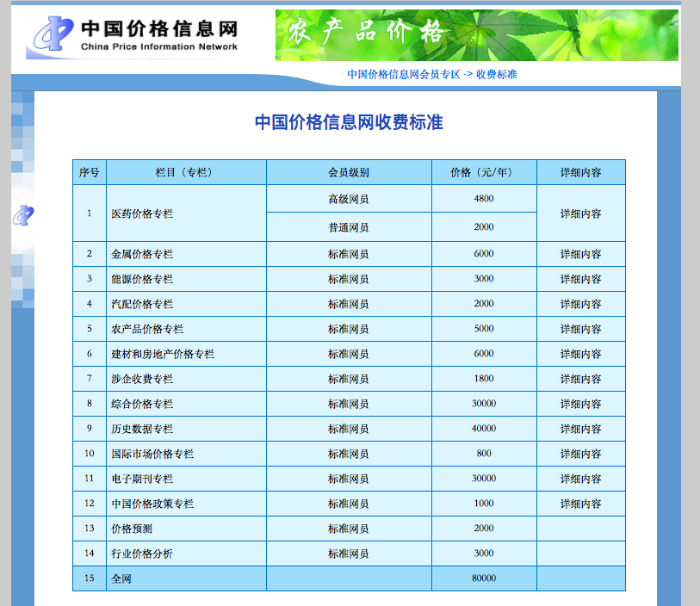Click the page title 中国价格信息网收费标准

tap(349, 122)
